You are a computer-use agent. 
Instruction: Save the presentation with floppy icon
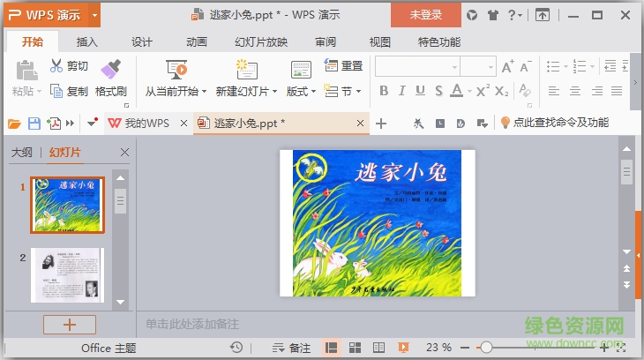tap(34, 124)
